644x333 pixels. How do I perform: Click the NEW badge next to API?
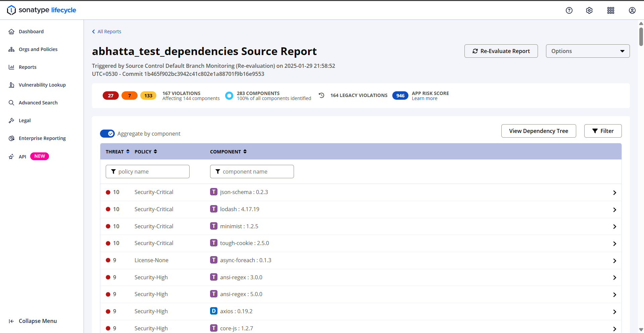click(x=40, y=156)
